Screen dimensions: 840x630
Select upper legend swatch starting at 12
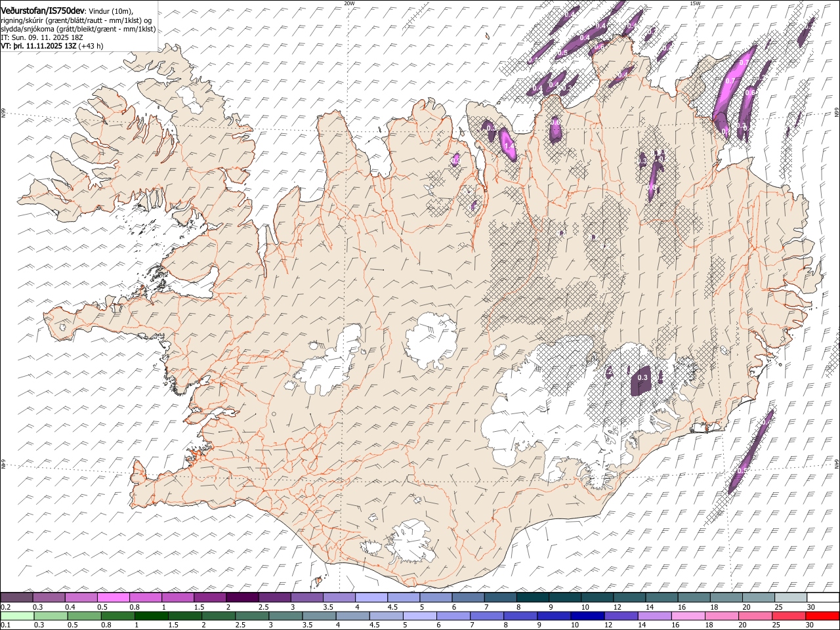pos(629,598)
